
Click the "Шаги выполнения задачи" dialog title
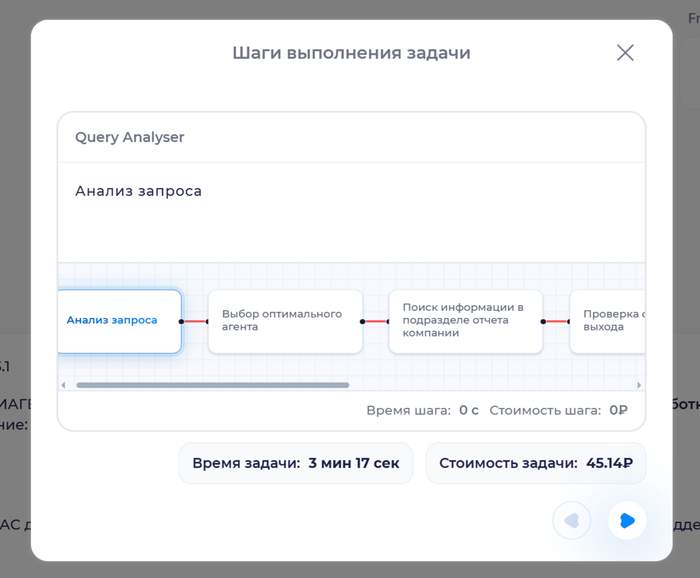tap(351, 53)
